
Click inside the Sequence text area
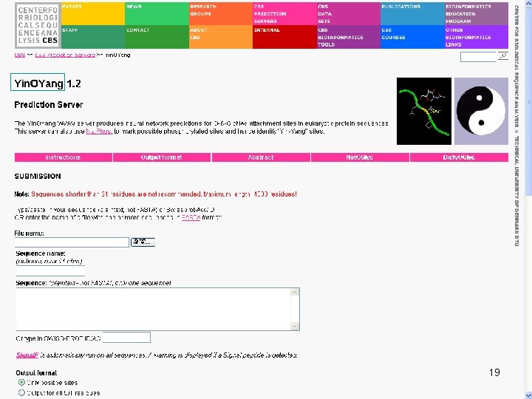[x=153, y=309]
